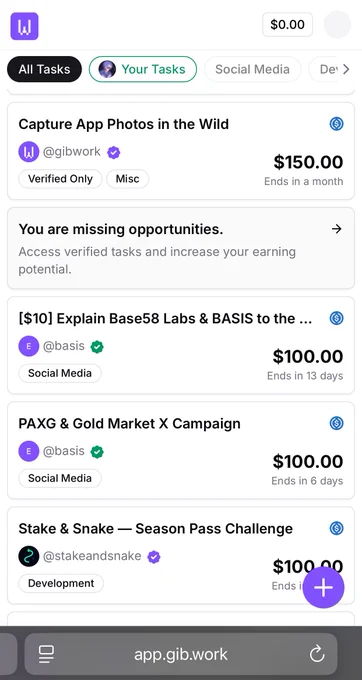Tap the app.gib.work address bar
The image size is (362, 680).
coord(181,654)
